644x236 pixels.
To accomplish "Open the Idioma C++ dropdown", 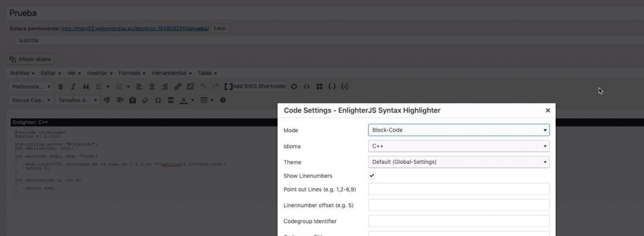I will (459, 146).
